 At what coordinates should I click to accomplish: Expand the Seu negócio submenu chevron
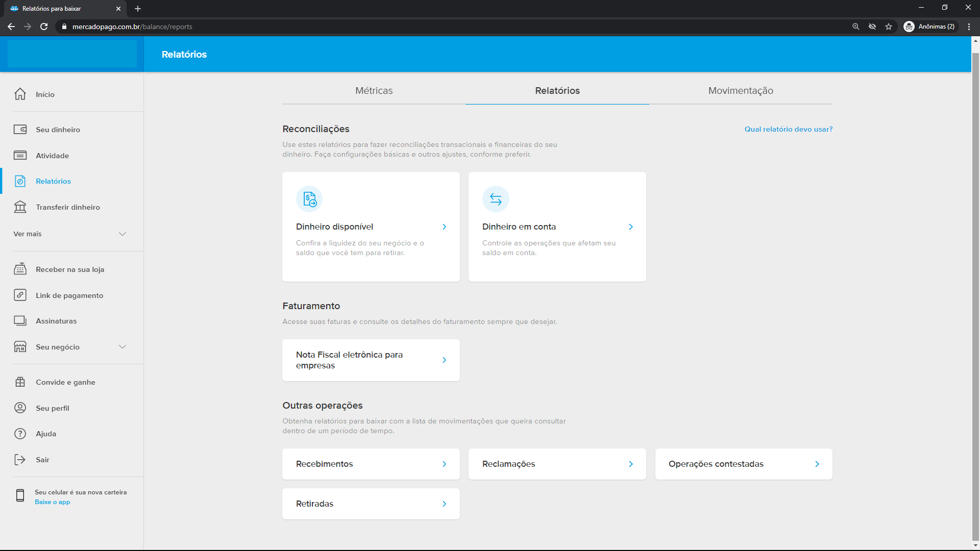click(x=122, y=347)
